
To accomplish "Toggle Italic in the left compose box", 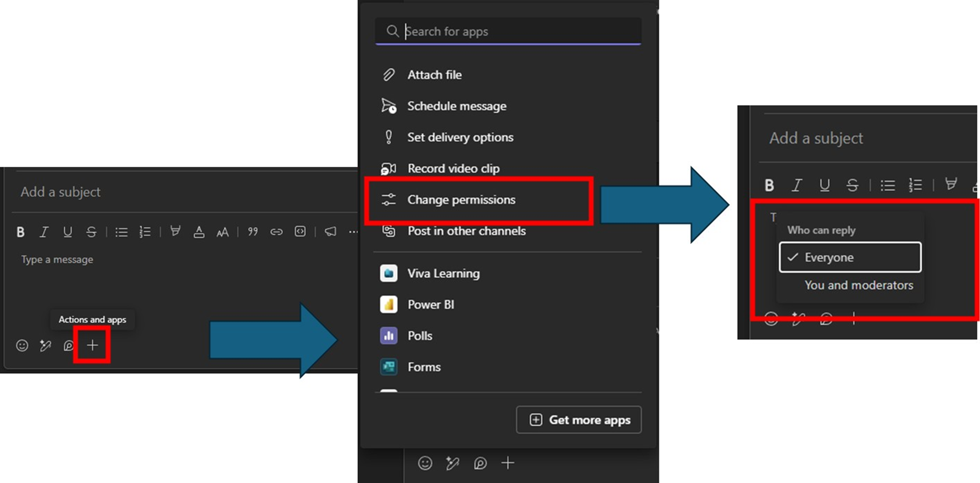I will (44, 232).
